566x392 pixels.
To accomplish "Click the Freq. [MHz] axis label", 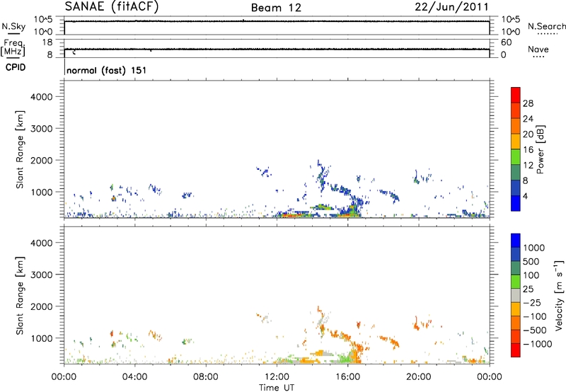I will (13, 48).
